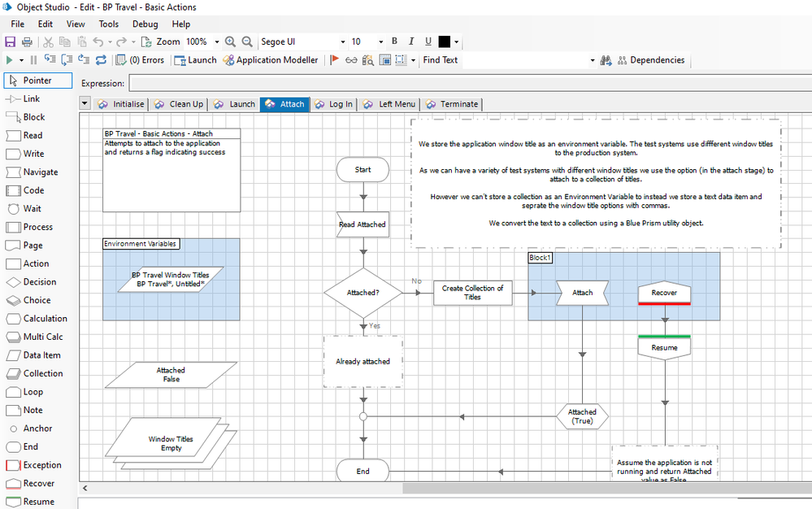Click the black font color swatch
Screen dimensions: 812x509
[x=445, y=41]
